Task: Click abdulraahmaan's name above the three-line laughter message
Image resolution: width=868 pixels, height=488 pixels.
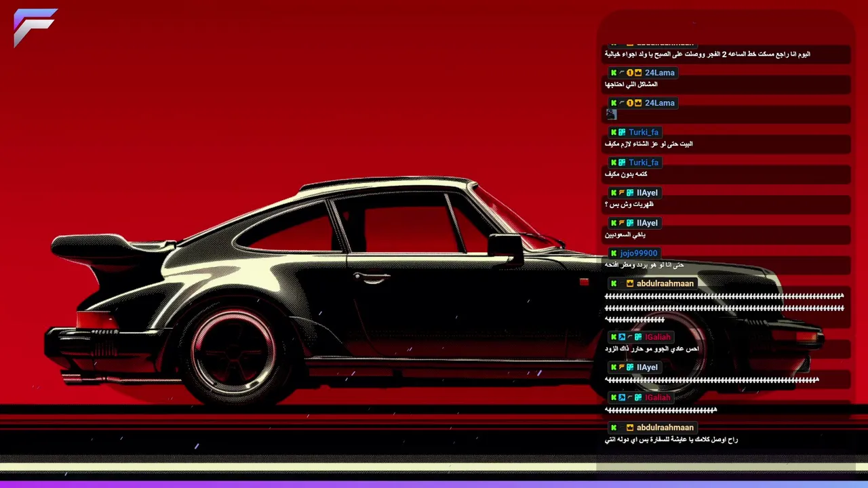Action: click(x=665, y=283)
